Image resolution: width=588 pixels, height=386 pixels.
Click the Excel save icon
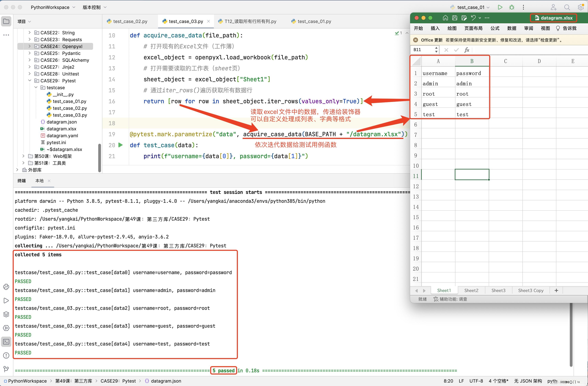[x=455, y=18]
